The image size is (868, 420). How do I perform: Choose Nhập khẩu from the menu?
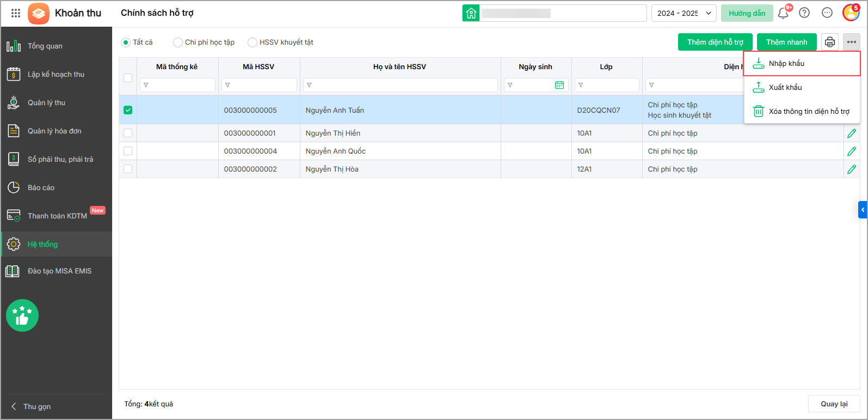[x=786, y=64]
